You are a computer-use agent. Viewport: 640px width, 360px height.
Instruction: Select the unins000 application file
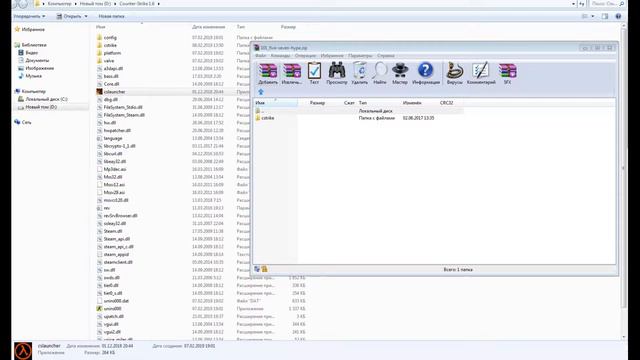[109, 309]
